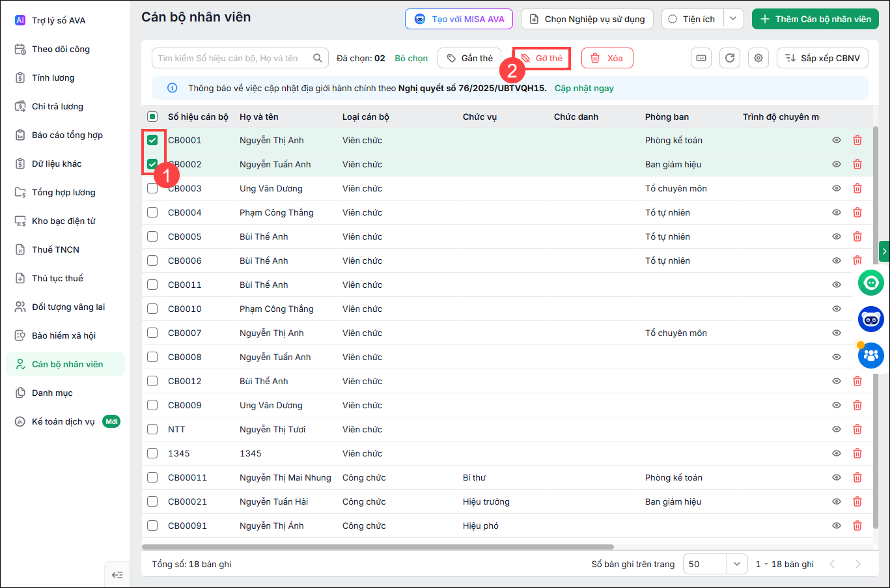Check the box for CB00021
This screenshot has height=588, width=890.
click(152, 501)
